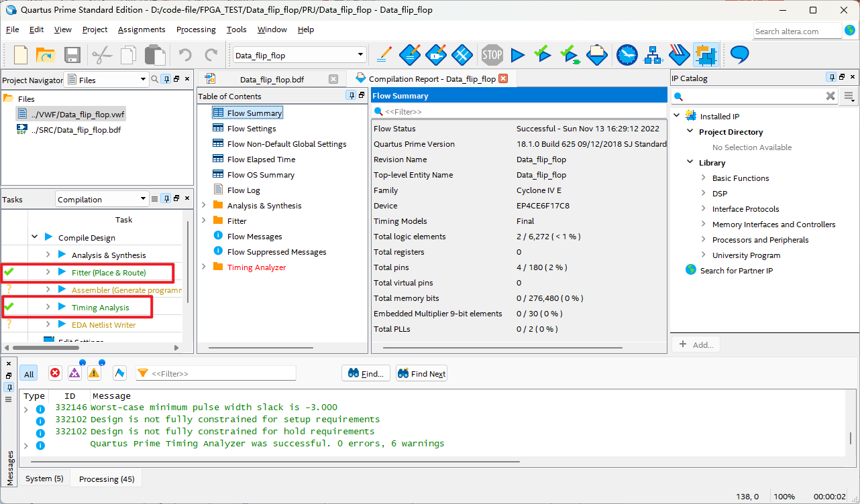
Task: Close the Project Navigator panel
Action: tap(187, 79)
